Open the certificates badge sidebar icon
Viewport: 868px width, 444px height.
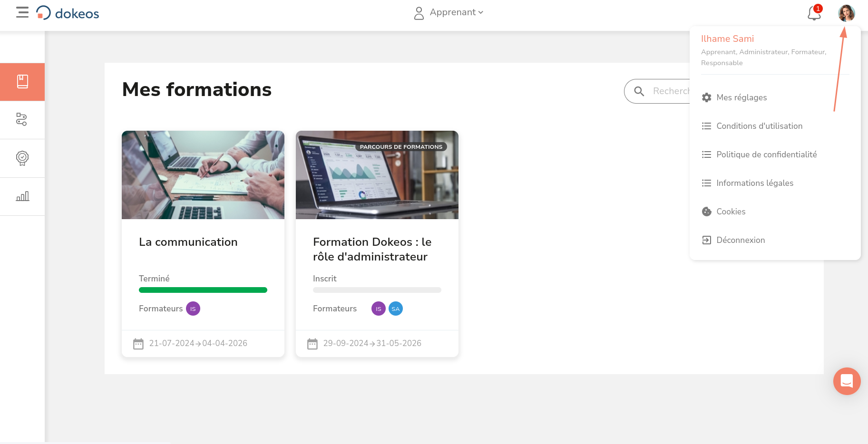click(x=22, y=158)
